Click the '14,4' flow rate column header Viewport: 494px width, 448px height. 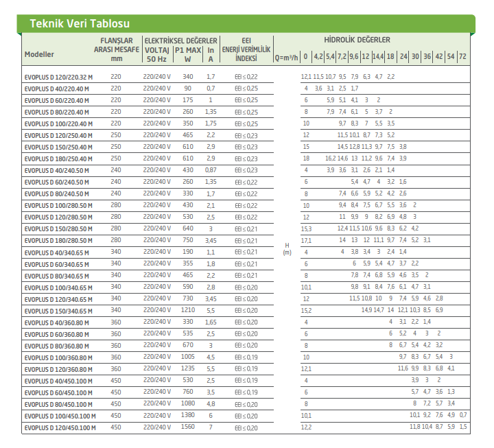(x=378, y=56)
